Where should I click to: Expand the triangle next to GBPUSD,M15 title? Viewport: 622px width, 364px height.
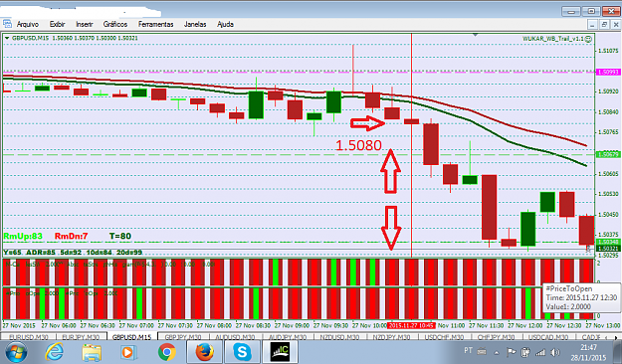click(x=7, y=38)
